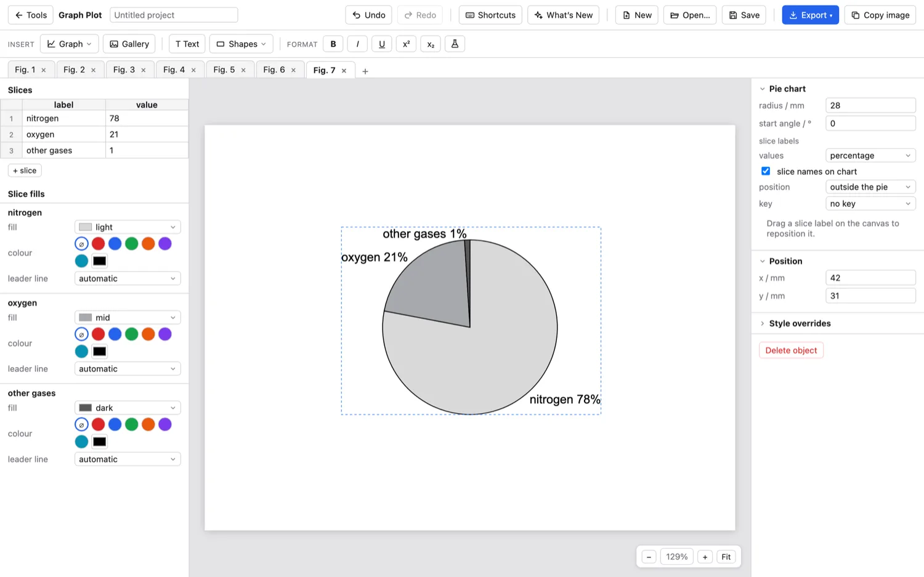Image resolution: width=924 pixels, height=577 pixels.
Task: Click Delete object
Action: click(x=791, y=350)
